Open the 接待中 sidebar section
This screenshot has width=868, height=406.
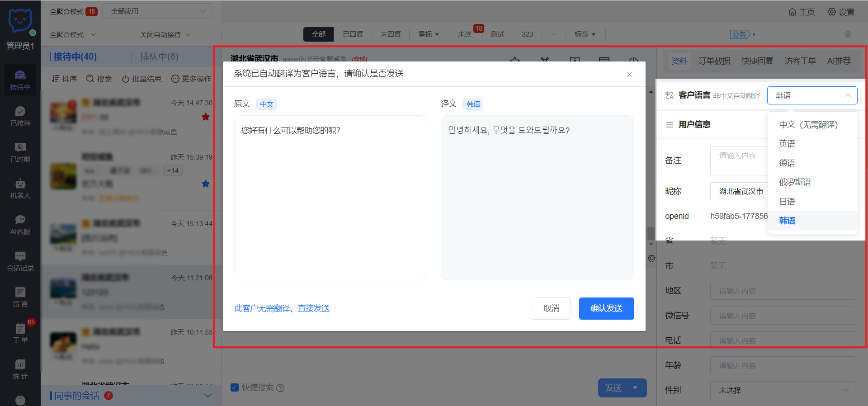tap(20, 80)
